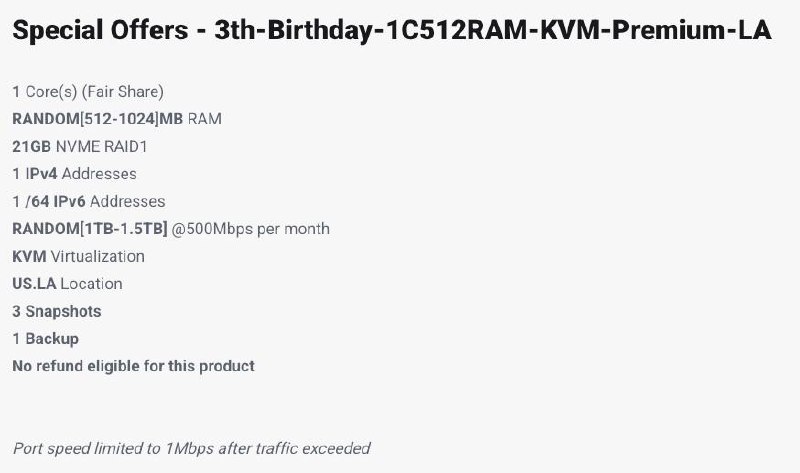Click the '1 Core(s) (Fair Share)' line
The height and width of the screenshot is (473, 800).
tap(88, 91)
